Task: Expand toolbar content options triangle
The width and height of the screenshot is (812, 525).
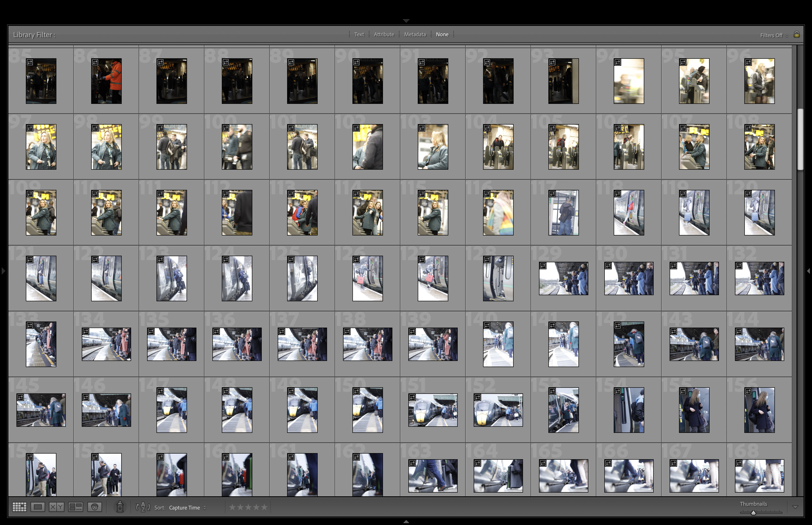Action: [x=795, y=507]
